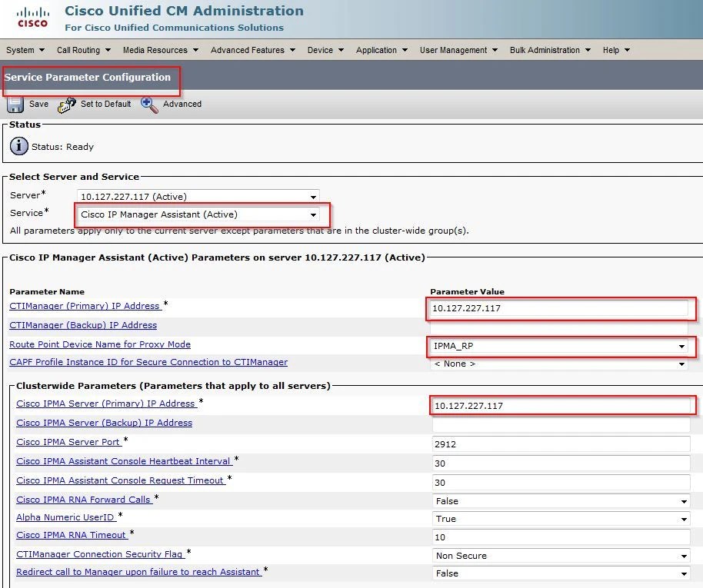This screenshot has width=703, height=588.
Task: Click the Cisco IPMA Server Port link
Action: (x=68, y=442)
